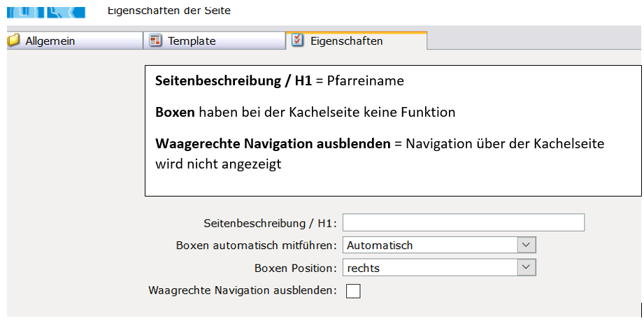The height and width of the screenshot is (321, 644).
Task: Click the 'Seitenbeschreibung / H1:' field label
Action: tap(270, 223)
